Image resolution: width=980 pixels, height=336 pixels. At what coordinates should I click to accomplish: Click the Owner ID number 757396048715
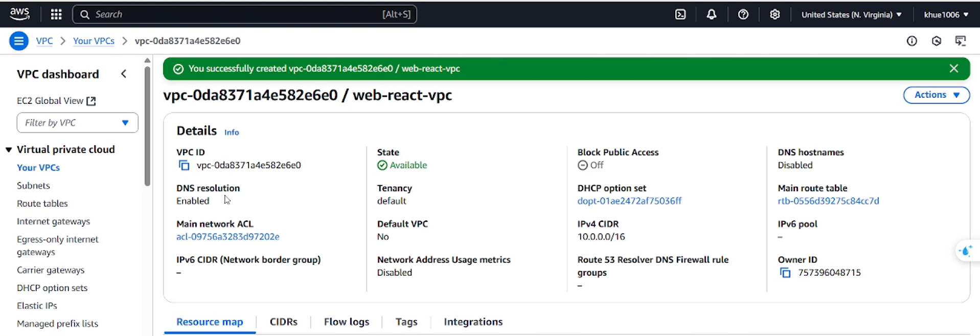829,273
